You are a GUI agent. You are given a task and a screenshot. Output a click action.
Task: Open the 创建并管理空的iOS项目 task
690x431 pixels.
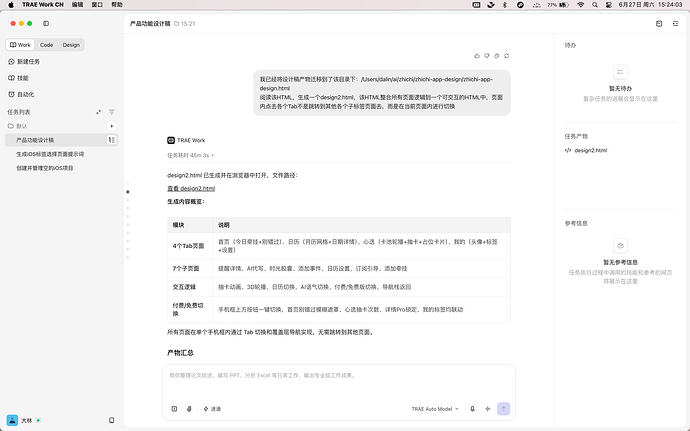tap(45, 168)
